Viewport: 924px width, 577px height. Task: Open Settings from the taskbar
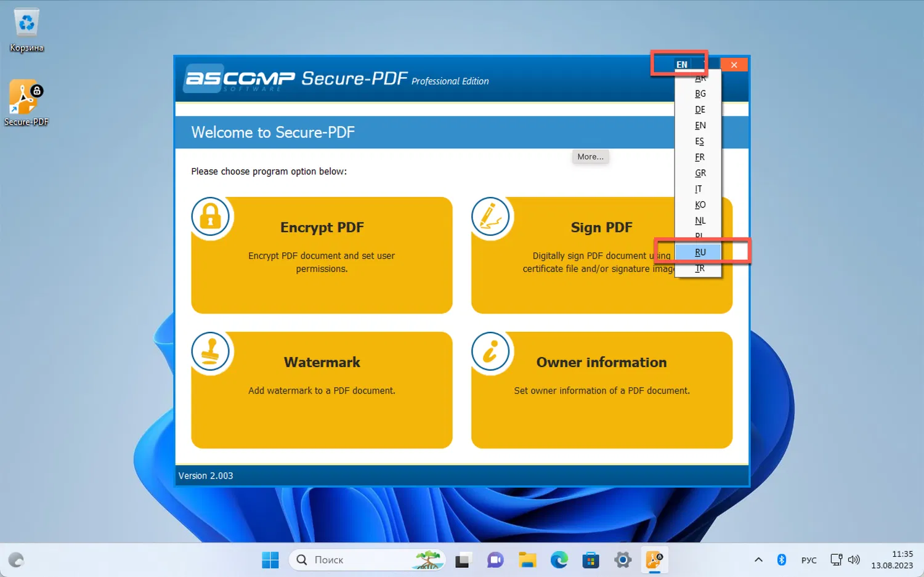click(x=622, y=559)
